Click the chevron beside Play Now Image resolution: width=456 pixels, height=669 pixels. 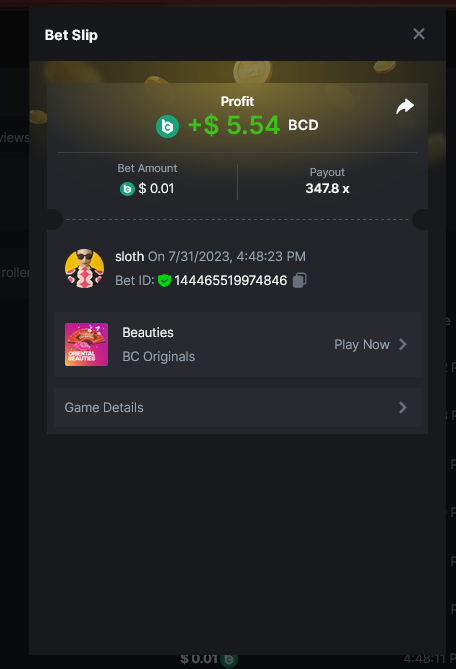(x=403, y=344)
